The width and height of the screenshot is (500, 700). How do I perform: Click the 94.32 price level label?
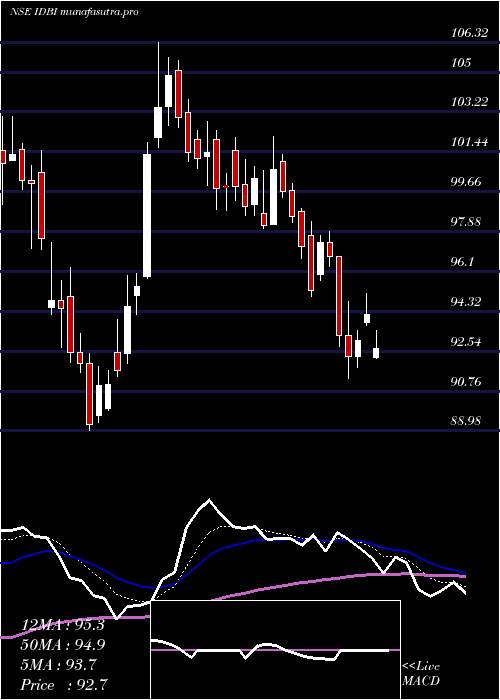(x=466, y=302)
